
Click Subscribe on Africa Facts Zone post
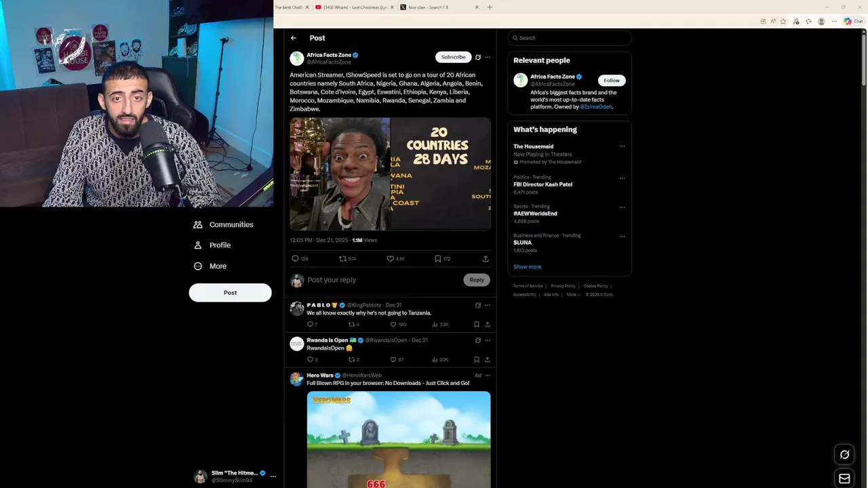453,57
